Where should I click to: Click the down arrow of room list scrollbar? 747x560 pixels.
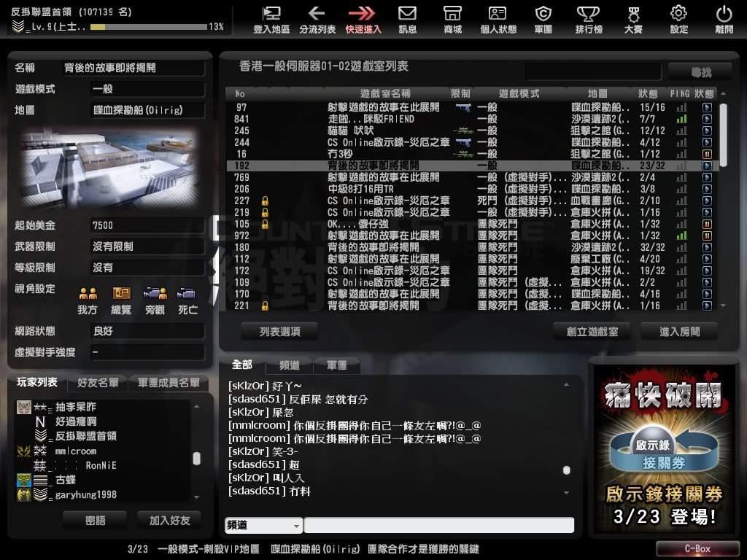click(x=723, y=306)
